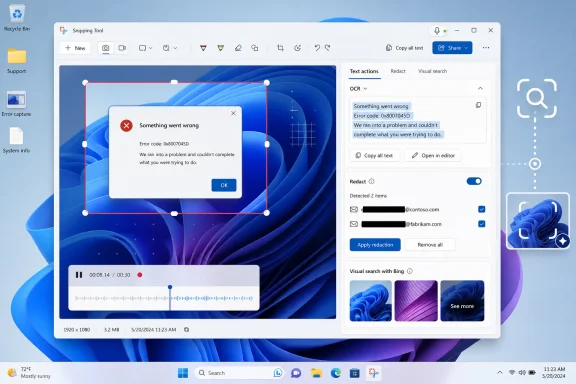Viewport: 576px width, 384px height.
Task: Click the volume icon in the system tray
Action: coord(522,373)
